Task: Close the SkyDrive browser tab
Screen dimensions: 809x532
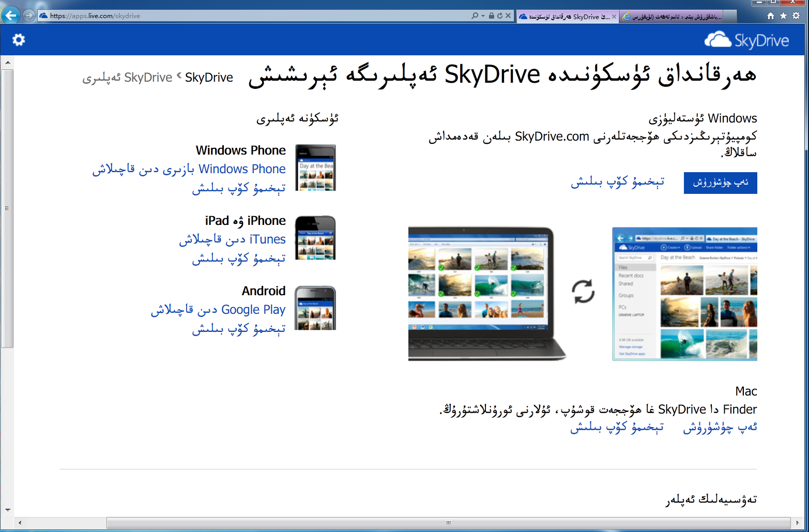Action: click(x=614, y=17)
